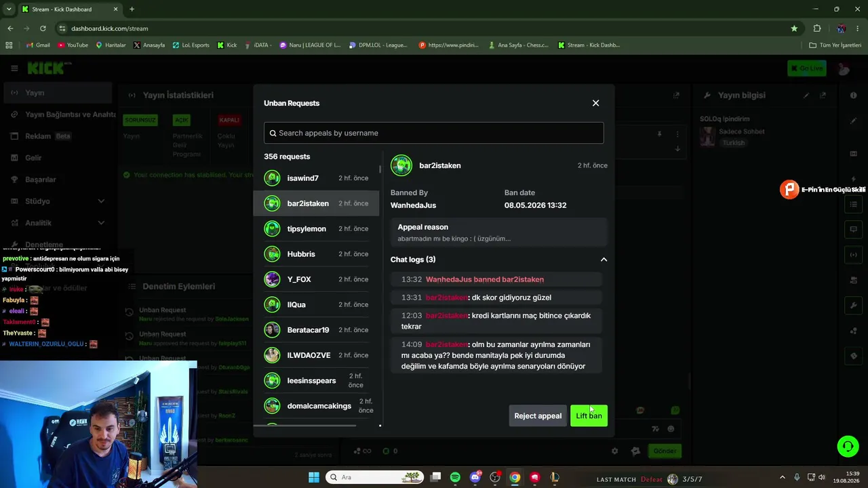868x488 pixels.
Task: Open the Gmail bookmark
Action: point(37,45)
